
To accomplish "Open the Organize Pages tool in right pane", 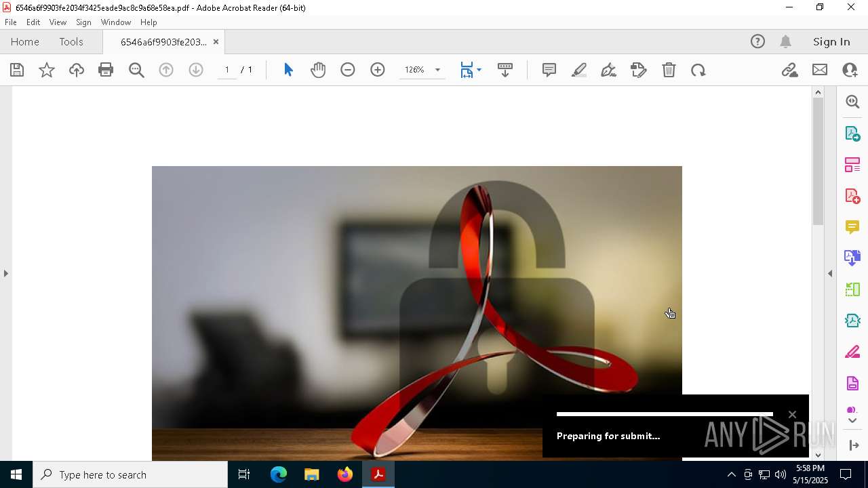I will pyautogui.click(x=852, y=165).
